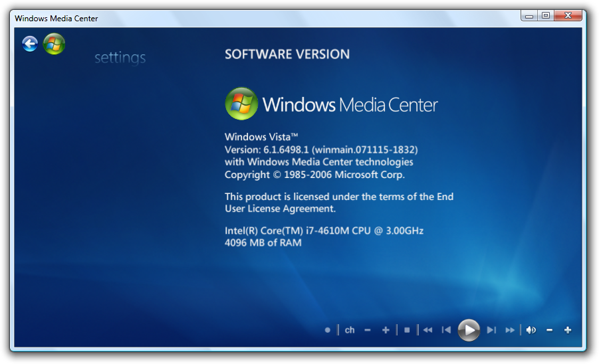The image size is (599, 364).
Task: Open the green Media Center start button
Action: (54, 43)
